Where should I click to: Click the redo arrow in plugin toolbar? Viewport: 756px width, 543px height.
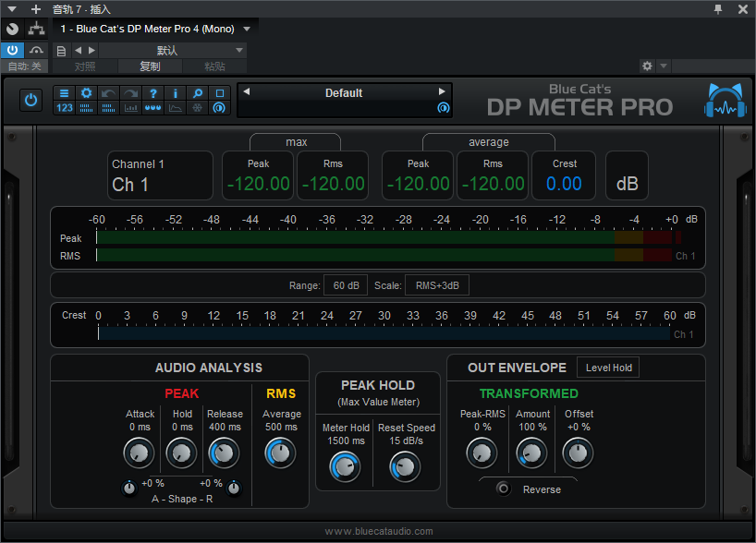pos(130,93)
